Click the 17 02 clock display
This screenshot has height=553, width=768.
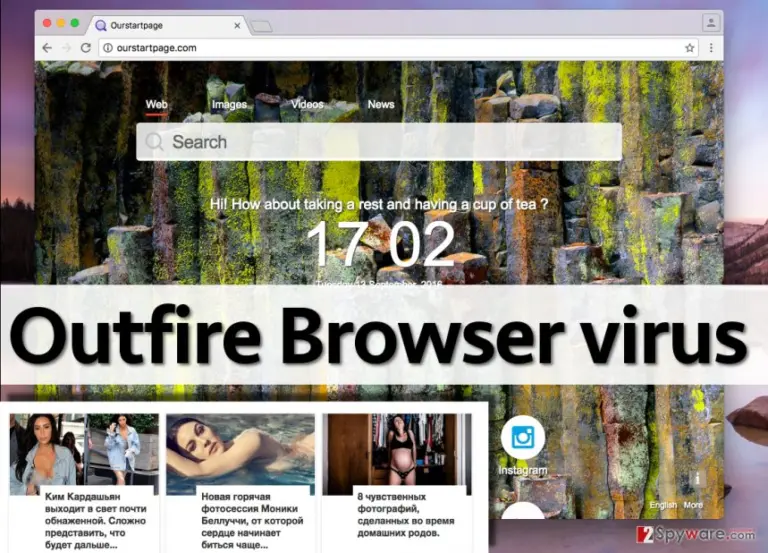381,243
